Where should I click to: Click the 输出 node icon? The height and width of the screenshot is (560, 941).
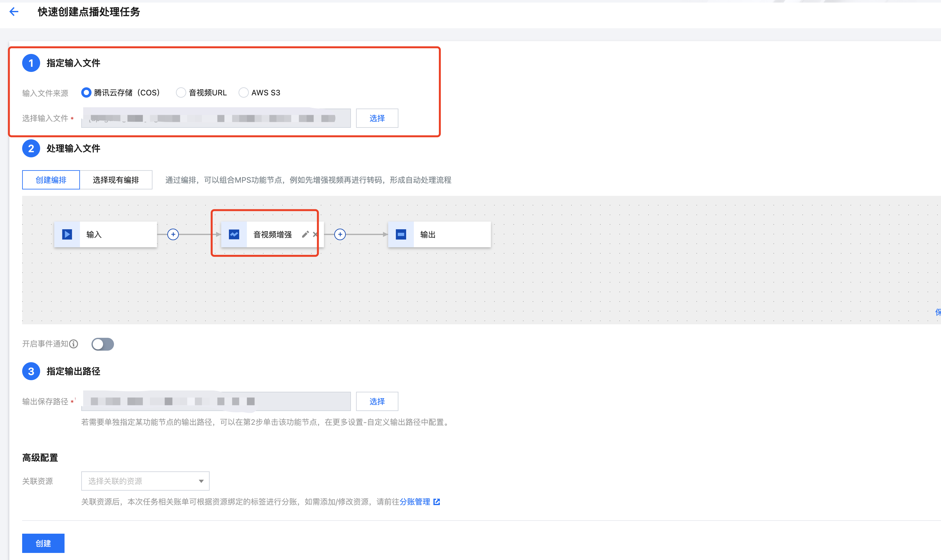401,234
